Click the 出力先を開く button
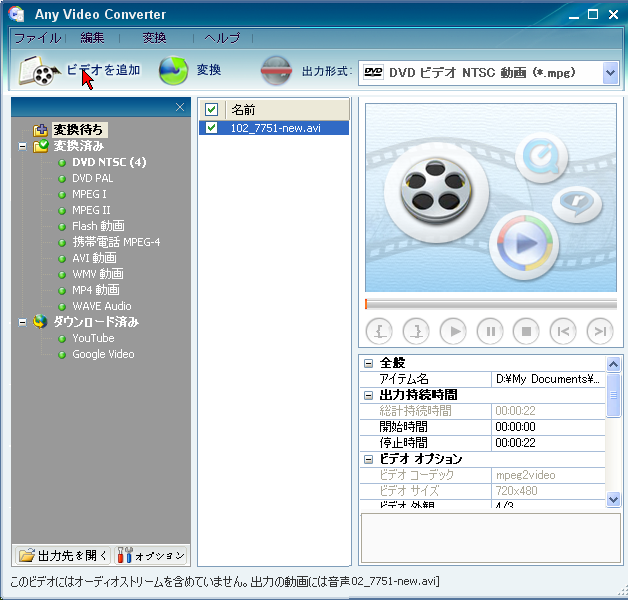 point(62,555)
